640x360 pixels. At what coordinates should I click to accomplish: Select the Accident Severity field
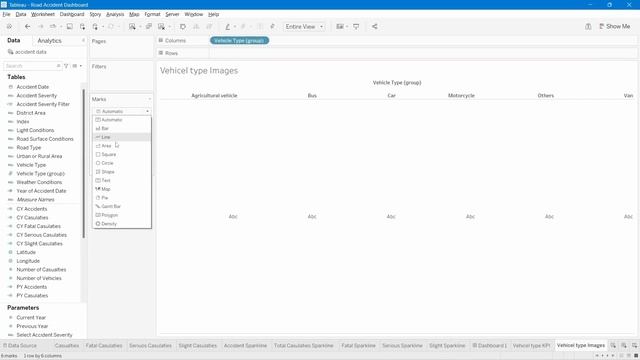[x=37, y=96]
